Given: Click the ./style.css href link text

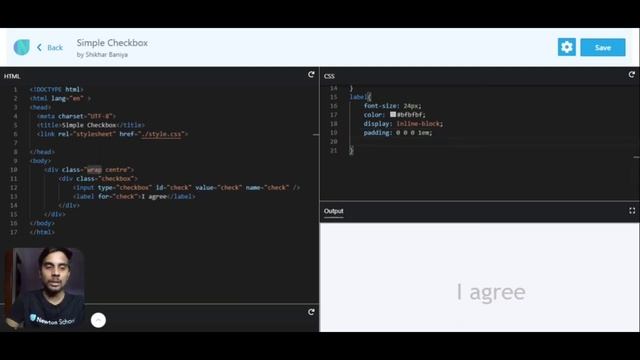Looking at the screenshot, I should [x=161, y=134].
